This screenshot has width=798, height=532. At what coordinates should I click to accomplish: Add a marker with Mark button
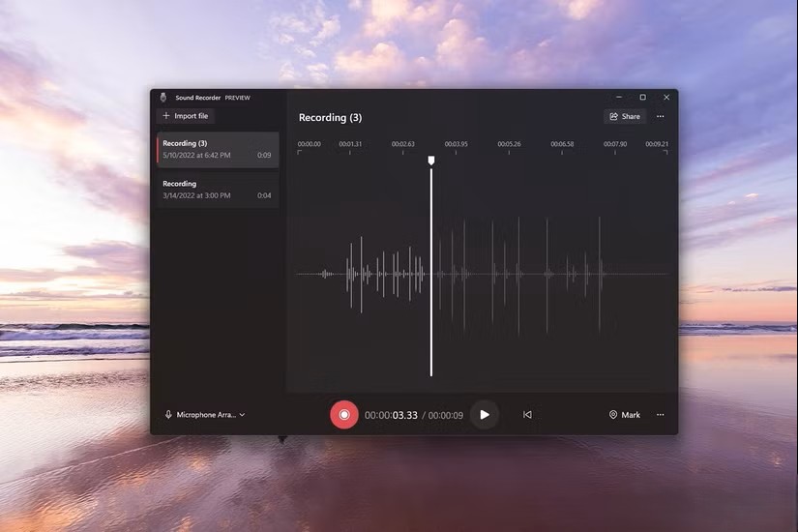(x=625, y=415)
